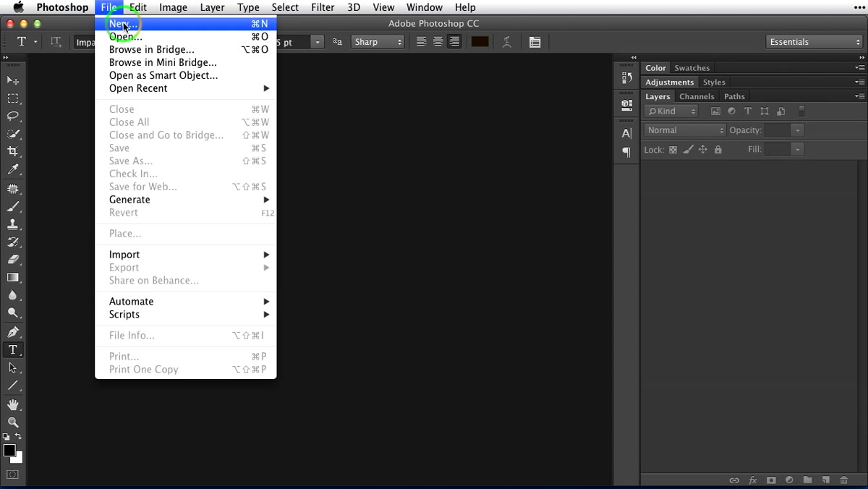Viewport: 868px width, 489px height.
Task: Open the History panel icon
Action: pyautogui.click(x=626, y=77)
